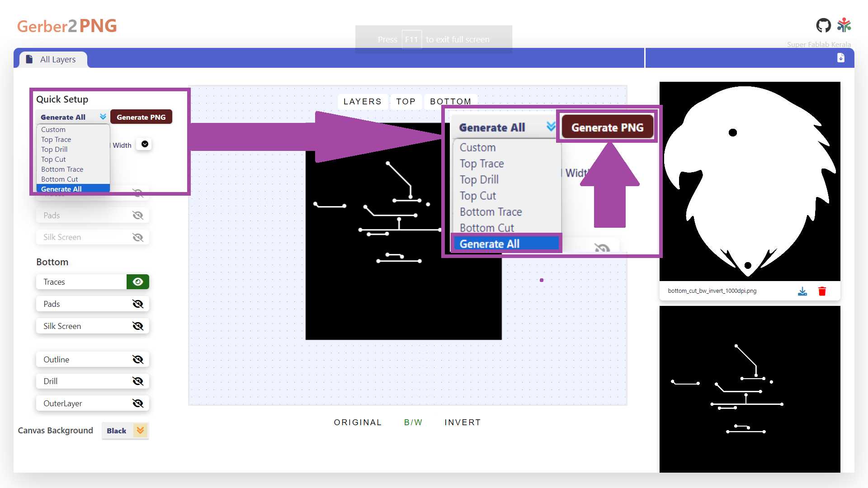The height and width of the screenshot is (488, 868).
Task: Click the Gerber2PNG logo
Action: click(x=67, y=26)
